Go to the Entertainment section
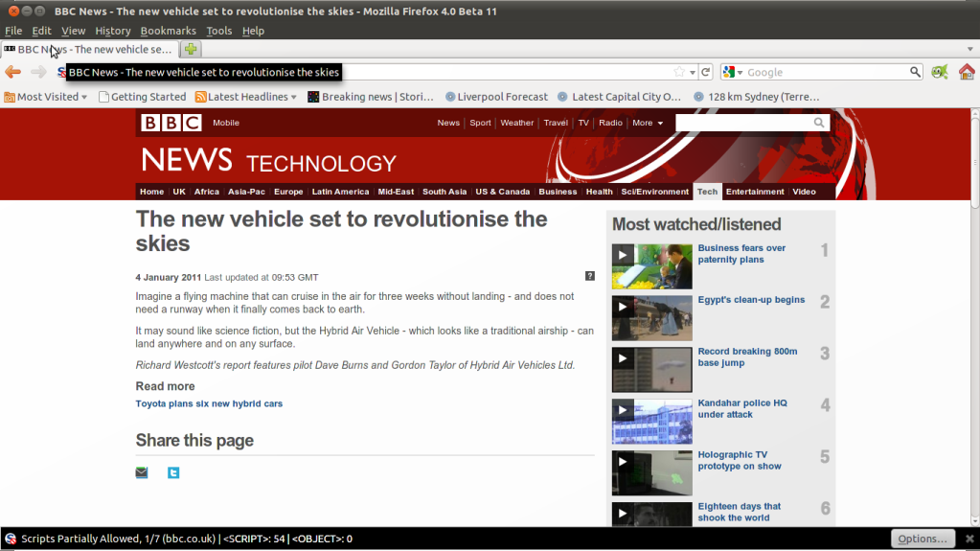Screen dimensions: 980x551 [754, 192]
